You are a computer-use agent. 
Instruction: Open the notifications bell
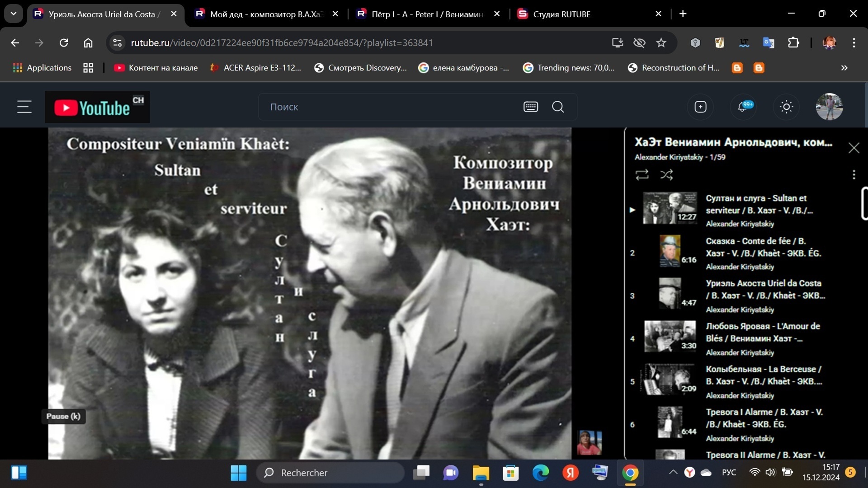click(743, 107)
